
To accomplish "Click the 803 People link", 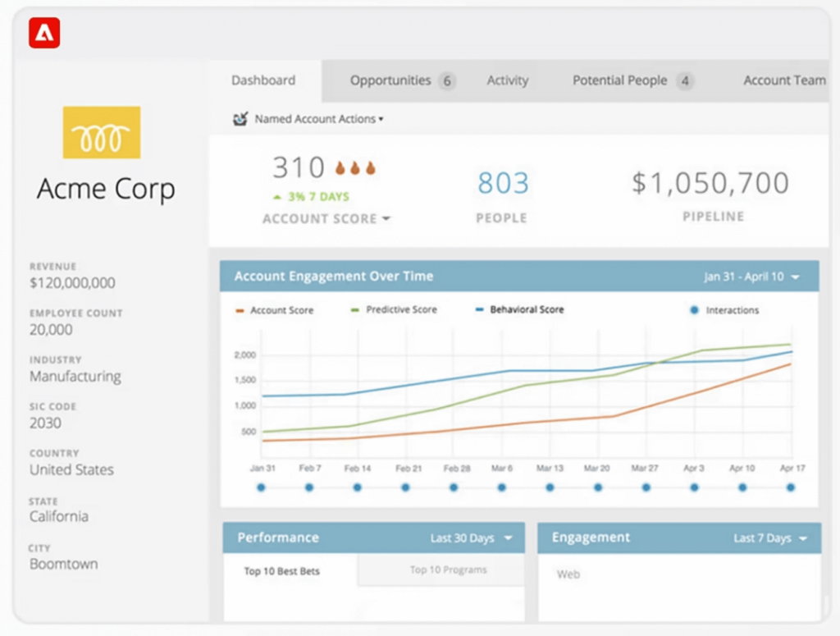I will coord(503,183).
